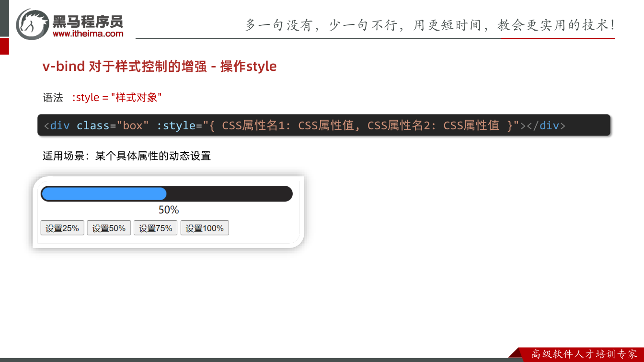Click the footer text "高级软件人才培训专家"
644x362 pixels.
(585, 354)
